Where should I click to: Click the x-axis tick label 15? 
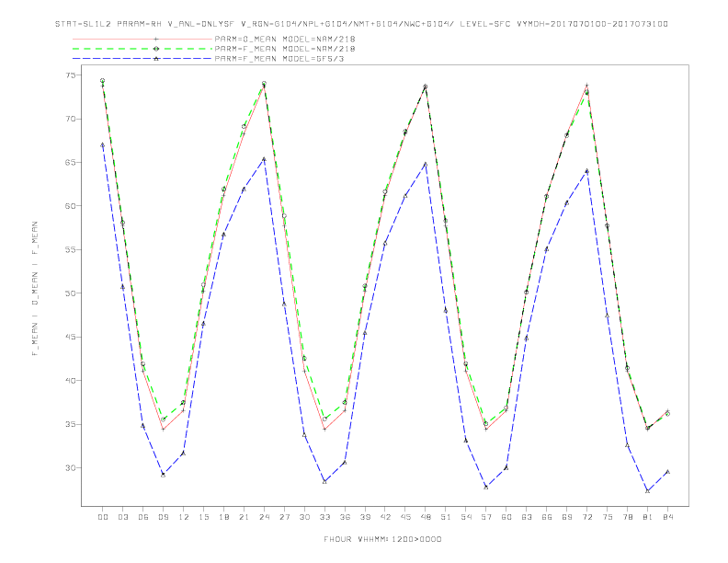pyautogui.click(x=203, y=517)
